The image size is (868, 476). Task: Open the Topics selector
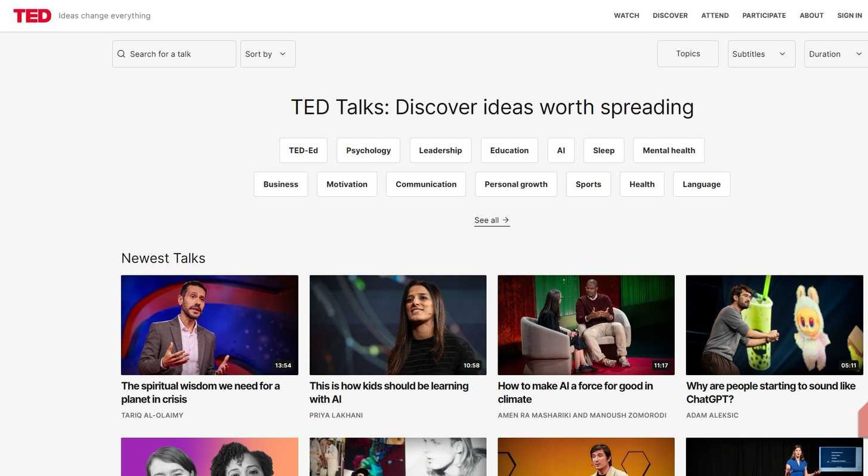[x=687, y=54]
